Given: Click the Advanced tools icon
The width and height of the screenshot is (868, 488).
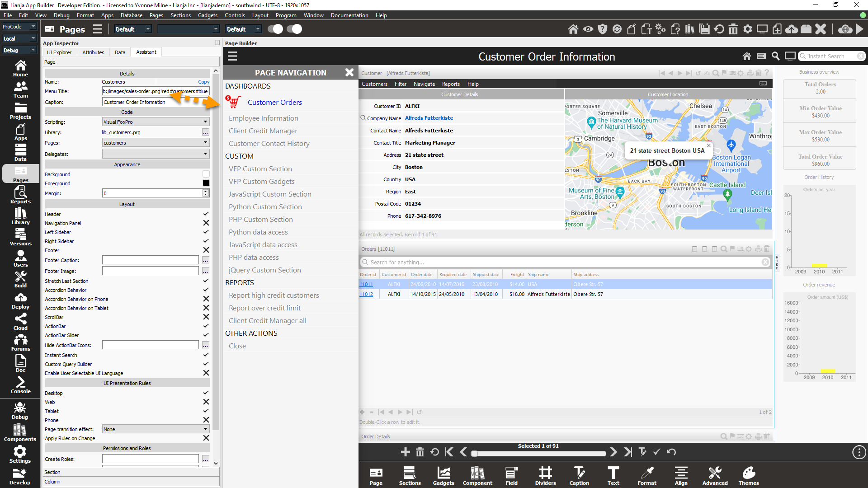Looking at the screenshot, I should [714, 476].
